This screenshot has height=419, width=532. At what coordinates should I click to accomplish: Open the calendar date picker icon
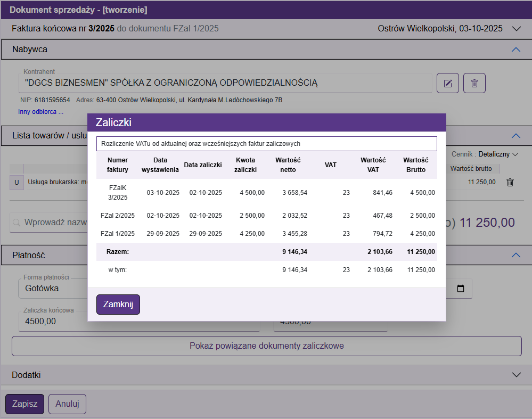(x=461, y=289)
